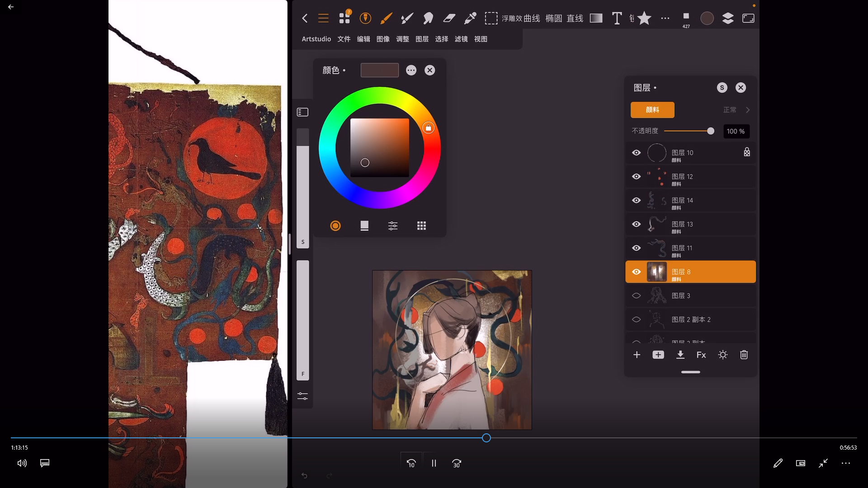
Task: Click the orange 颜料 button
Action: click(652, 110)
